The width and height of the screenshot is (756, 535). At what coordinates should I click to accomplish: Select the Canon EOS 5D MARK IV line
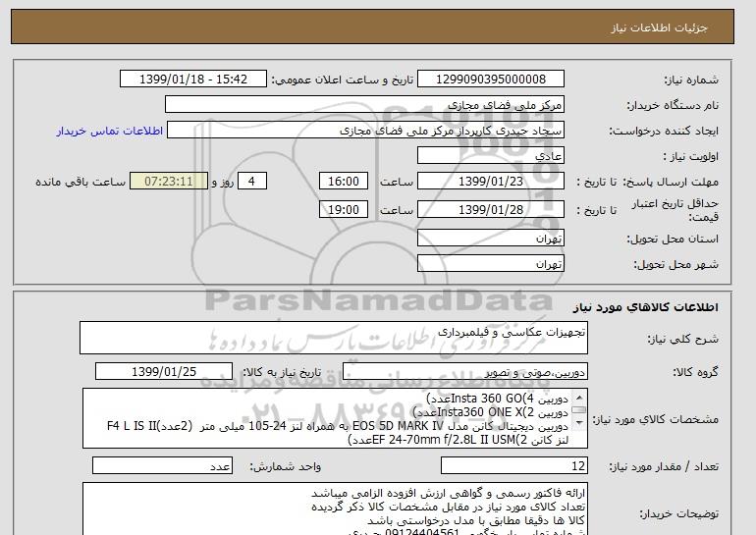coord(338,426)
